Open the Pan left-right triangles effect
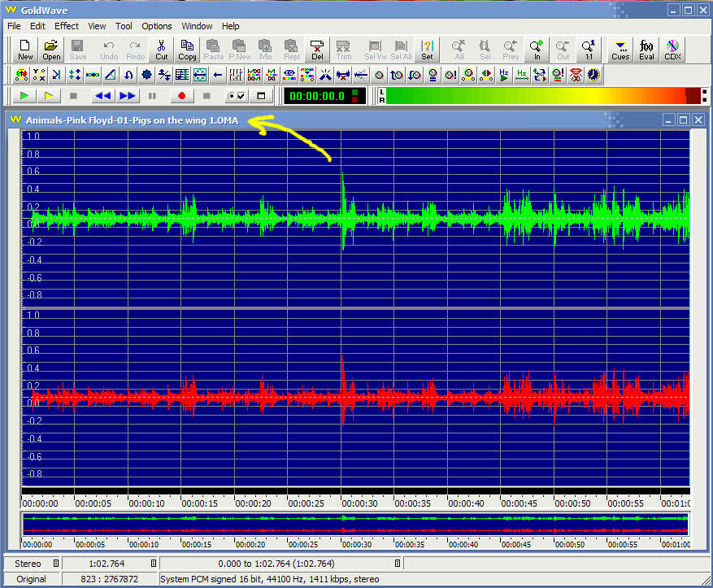713x588 pixels. (486, 75)
